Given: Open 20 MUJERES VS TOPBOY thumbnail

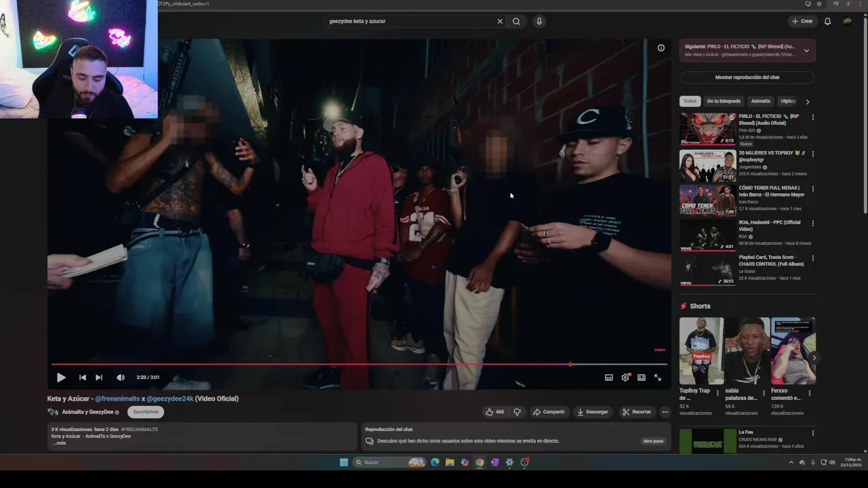Looking at the screenshot, I should point(707,165).
